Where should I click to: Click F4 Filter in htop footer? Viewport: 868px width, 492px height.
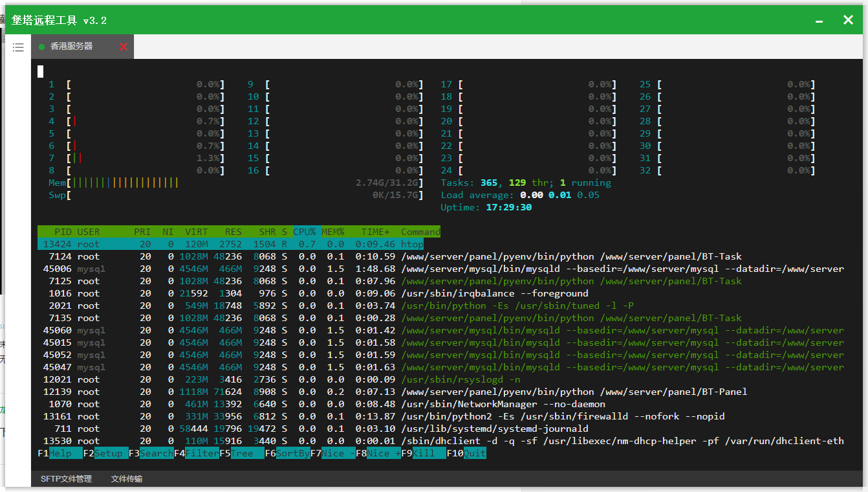197,453
